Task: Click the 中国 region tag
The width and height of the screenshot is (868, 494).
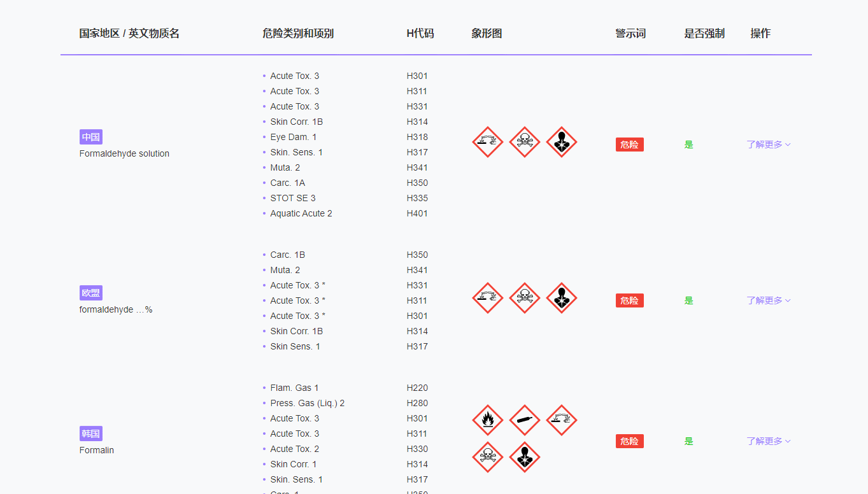Action: [91, 137]
